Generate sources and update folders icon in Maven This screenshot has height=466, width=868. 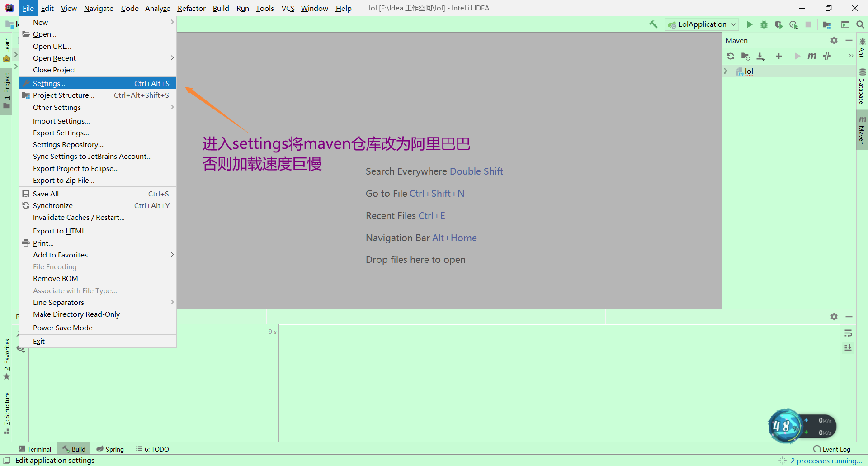(745, 56)
